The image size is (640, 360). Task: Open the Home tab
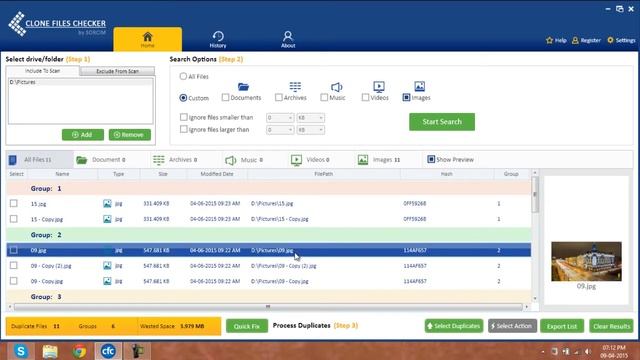[147, 39]
